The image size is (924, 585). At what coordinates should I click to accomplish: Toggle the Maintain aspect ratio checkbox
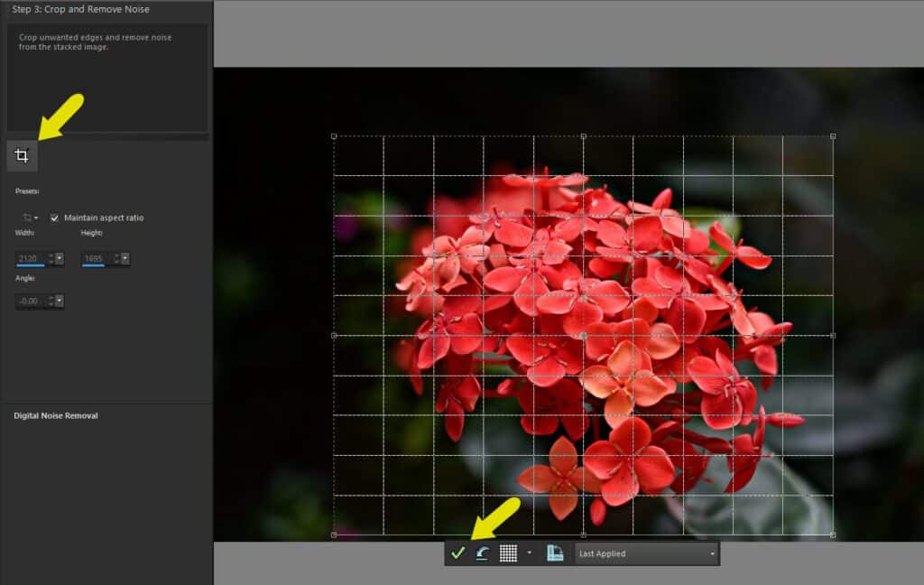(x=55, y=218)
